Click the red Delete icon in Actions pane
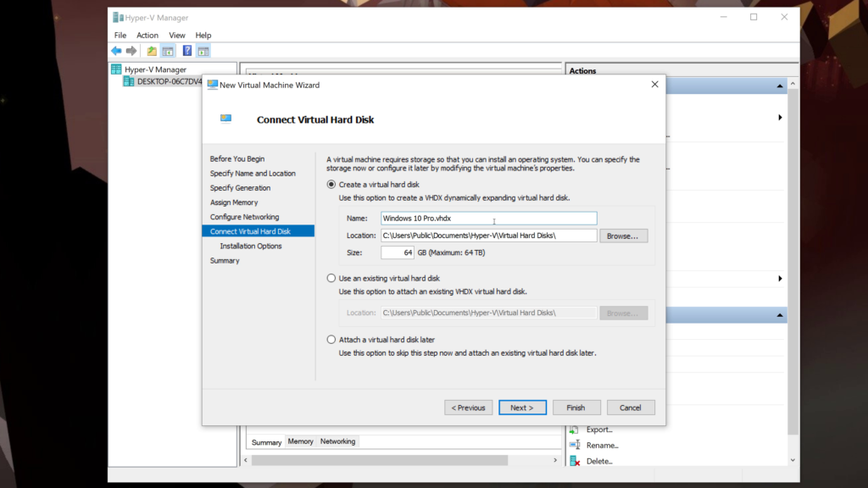This screenshot has width=868, height=488. click(x=575, y=461)
